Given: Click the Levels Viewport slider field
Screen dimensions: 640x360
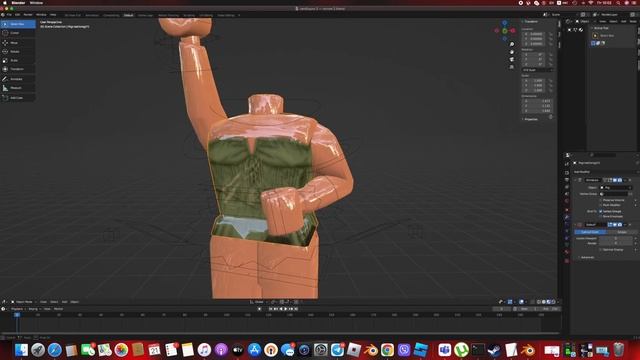Looking at the screenshot, I should click(616, 238).
